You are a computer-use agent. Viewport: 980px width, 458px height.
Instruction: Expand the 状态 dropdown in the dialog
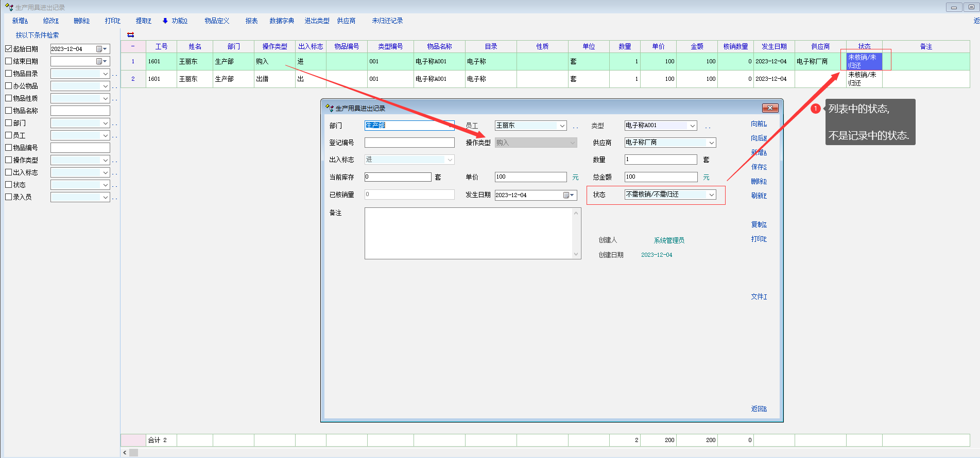click(x=711, y=195)
